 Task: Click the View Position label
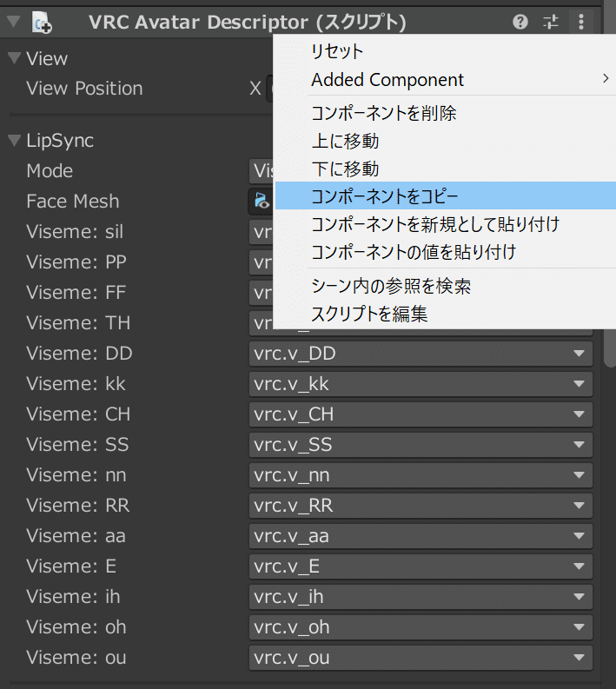coord(84,89)
